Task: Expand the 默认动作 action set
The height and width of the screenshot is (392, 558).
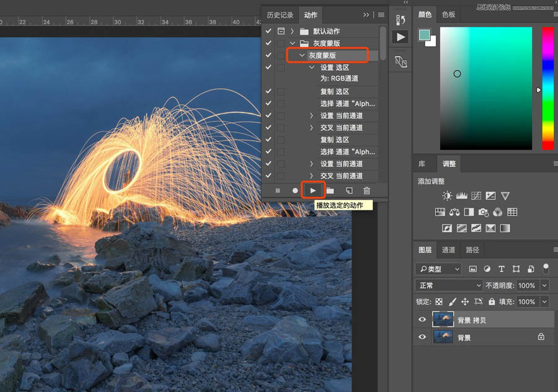Action: click(292, 31)
